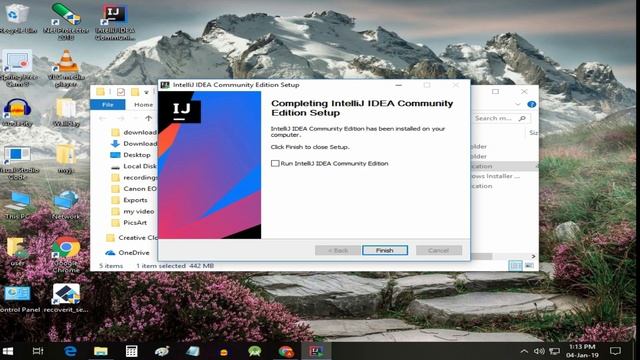Screen dimensions: 640x360
Task: Open Explorer Help question mark icon
Action: coord(531,104)
